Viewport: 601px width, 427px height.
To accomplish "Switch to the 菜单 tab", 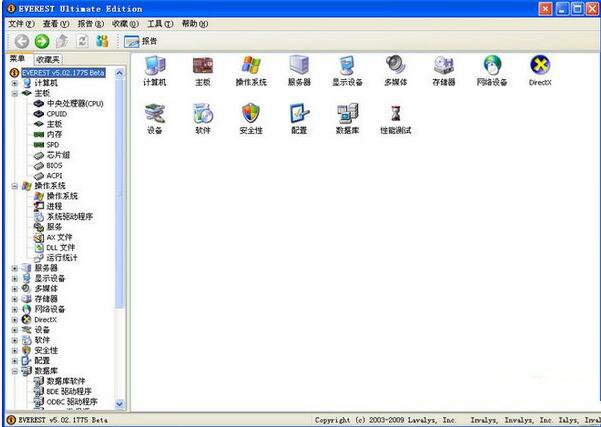I will point(18,59).
